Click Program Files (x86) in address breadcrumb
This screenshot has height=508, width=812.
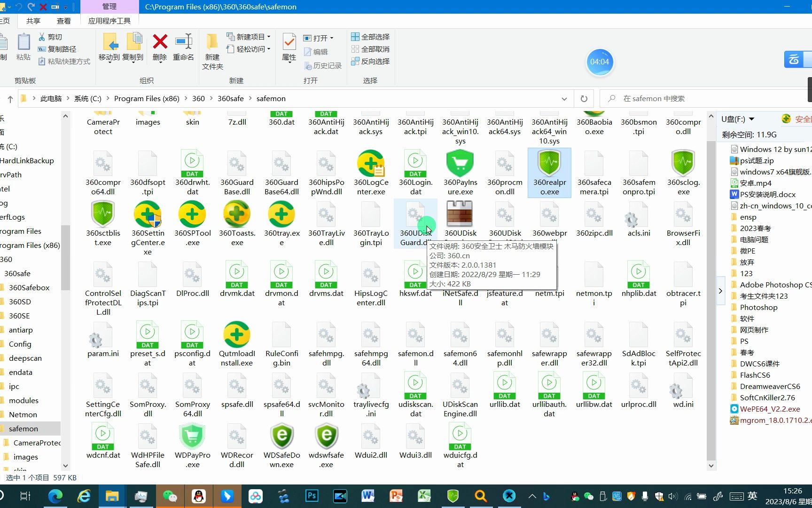pos(147,99)
